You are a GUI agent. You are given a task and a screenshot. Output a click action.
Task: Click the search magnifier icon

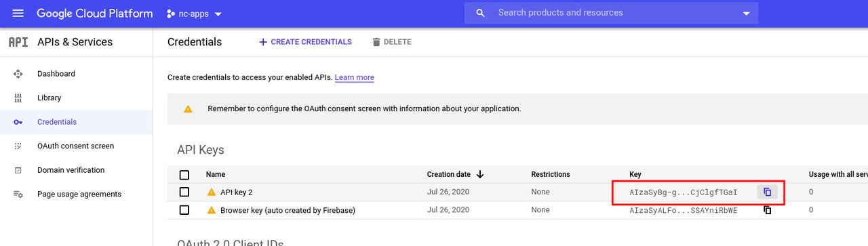click(481, 13)
